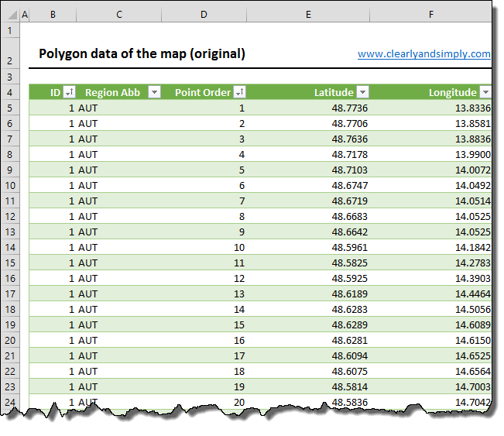
Task: Select column C header
Action: coord(119,15)
